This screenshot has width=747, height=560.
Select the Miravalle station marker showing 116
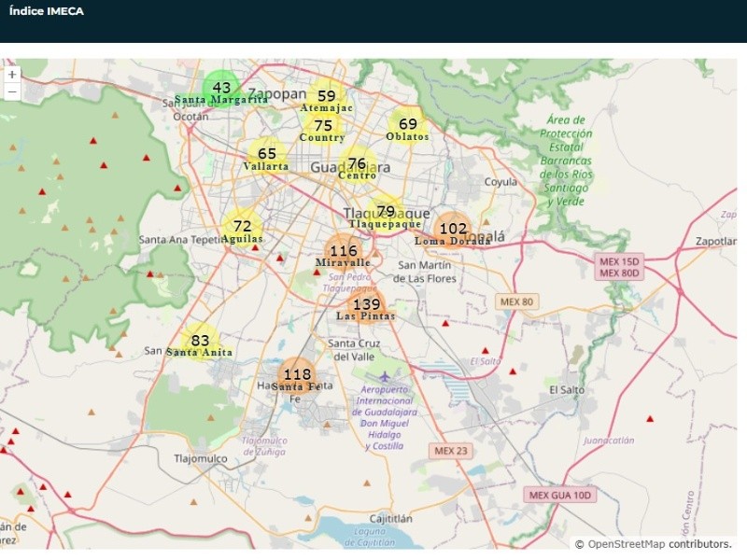tap(344, 251)
